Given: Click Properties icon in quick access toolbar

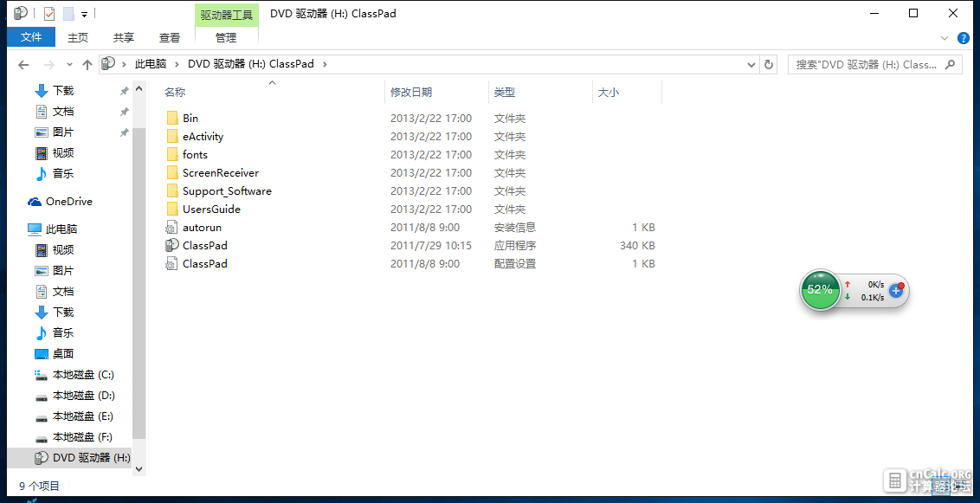Looking at the screenshot, I should click(x=48, y=13).
